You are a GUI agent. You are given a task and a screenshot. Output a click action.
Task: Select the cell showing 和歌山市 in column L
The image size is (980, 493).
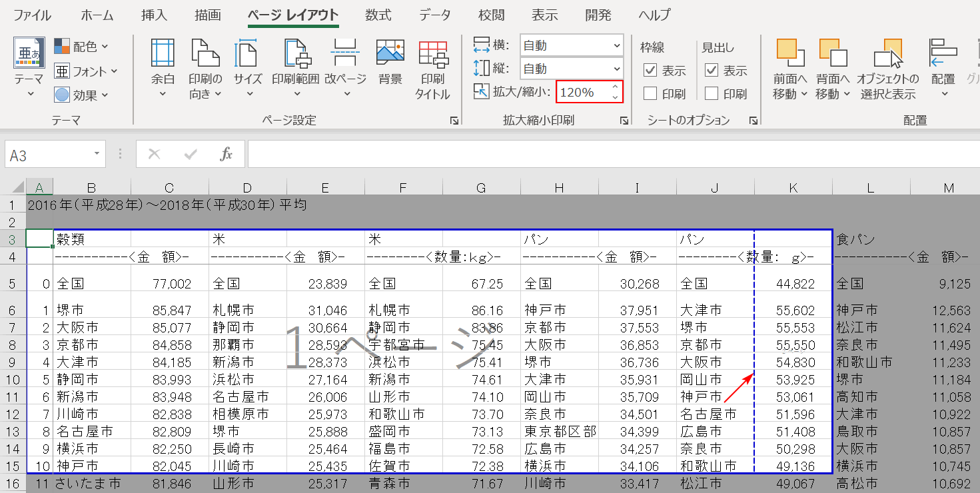[x=871, y=362]
